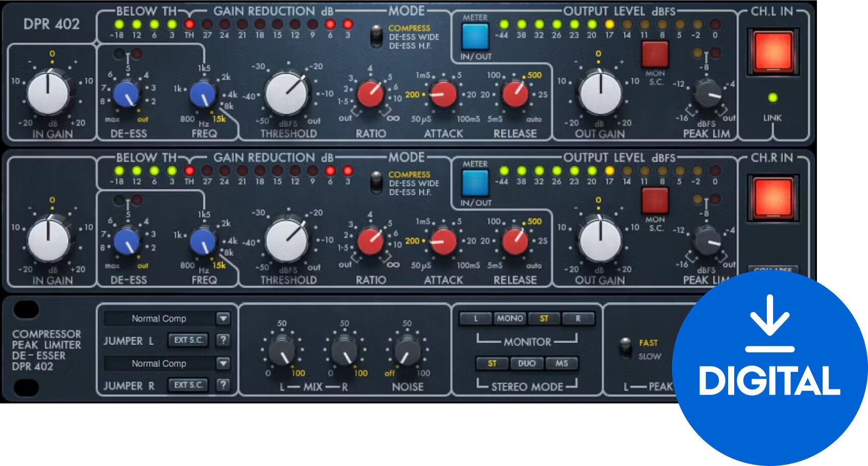Click EXT S.C. button for JUMPER L
The width and height of the screenshot is (868, 466).
coord(188,340)
